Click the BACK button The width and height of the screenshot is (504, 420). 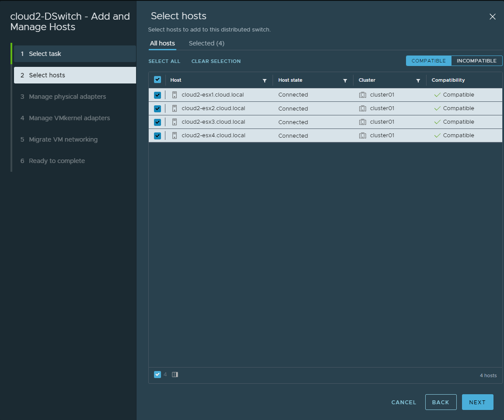[441, 403]
